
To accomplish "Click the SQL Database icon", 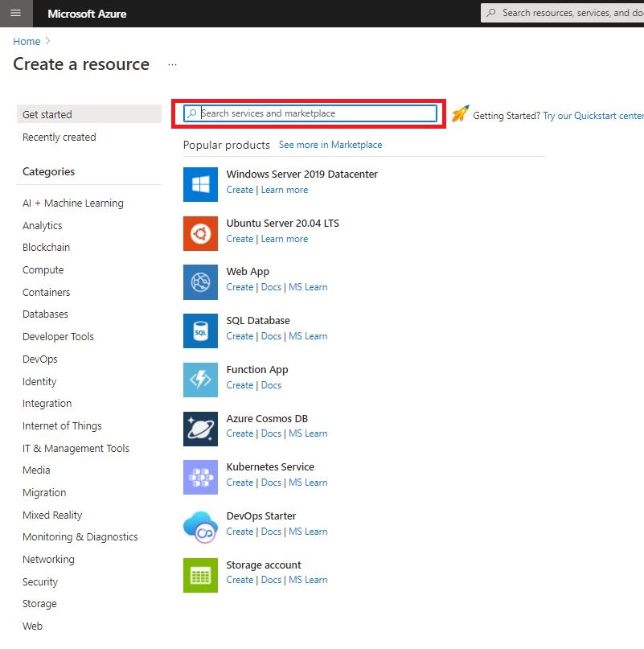I will coord(200,331).
